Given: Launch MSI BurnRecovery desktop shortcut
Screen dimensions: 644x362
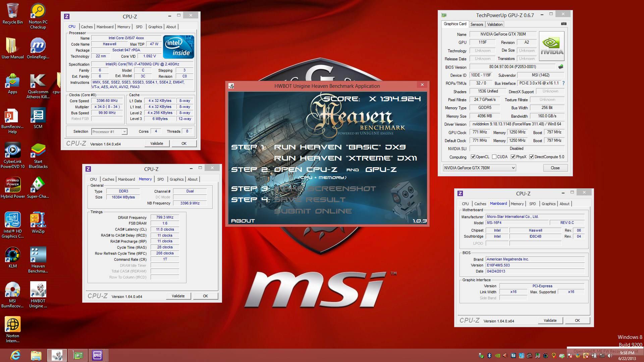Looking at the screenshot, I should pyautogui.click(x=12, y=295).
